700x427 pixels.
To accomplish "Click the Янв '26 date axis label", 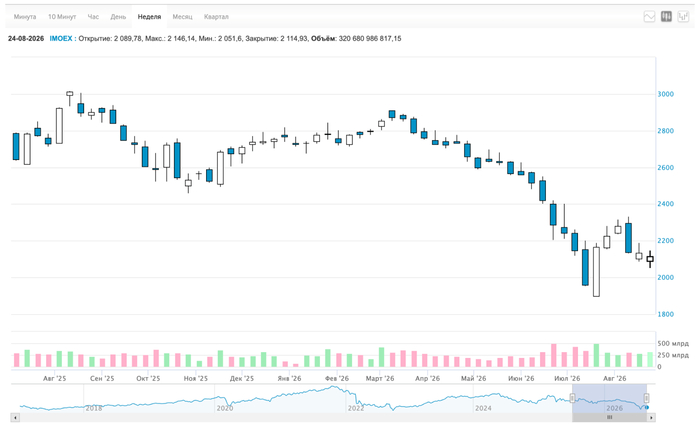I will point(289,378).
